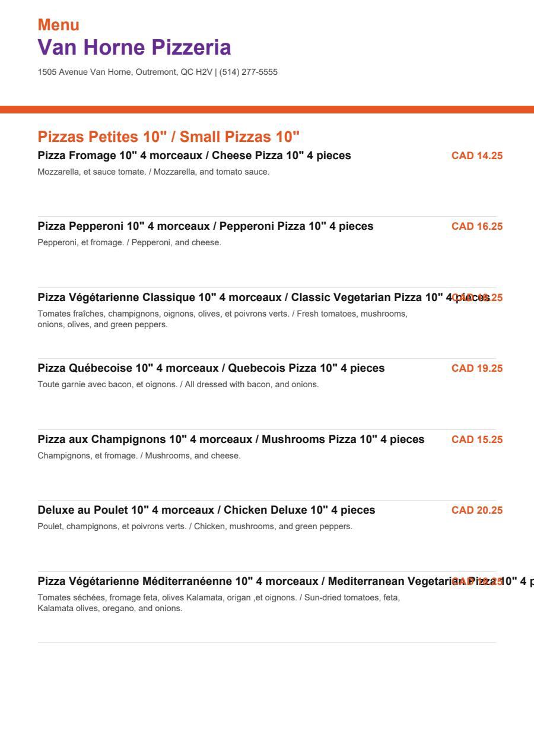Click the CAD 14.25 price
The width and height of the screenshot is (534, 756).
click(x=477, y=156)
